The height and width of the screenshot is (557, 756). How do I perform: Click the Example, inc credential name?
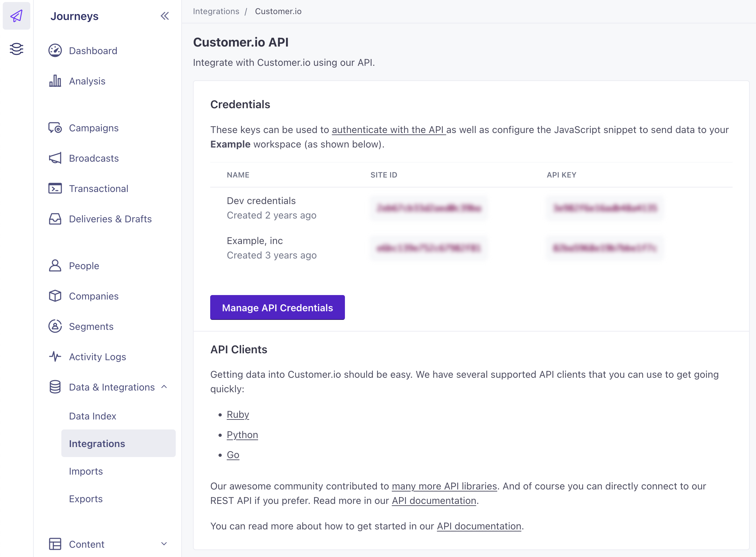point(255,241)
